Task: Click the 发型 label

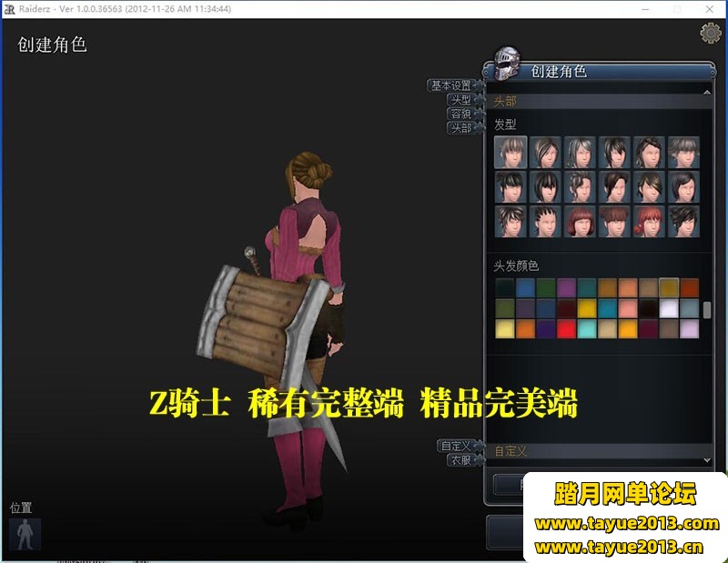Action: (x=505, y=124)
